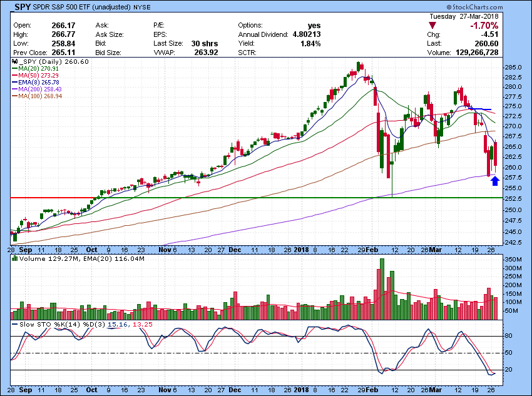
Task: Click the Last price 260.60 in header
Action: click(x=486, y=43)
